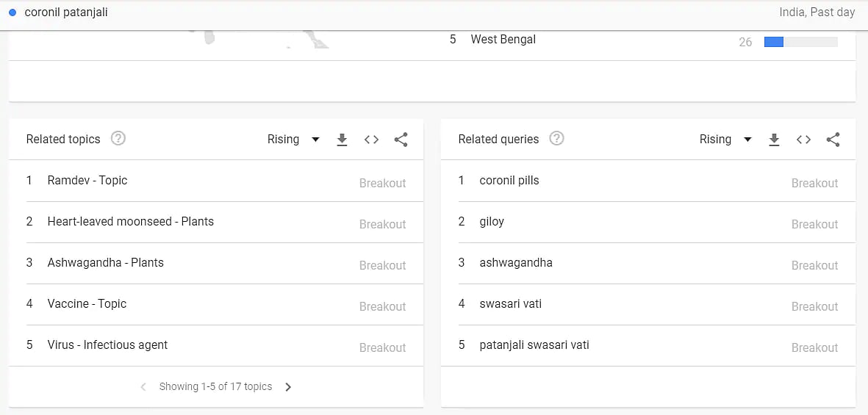Download Related queries data as CSV
This screenshot has height=415, width=868.
click(x=774, y=140)
